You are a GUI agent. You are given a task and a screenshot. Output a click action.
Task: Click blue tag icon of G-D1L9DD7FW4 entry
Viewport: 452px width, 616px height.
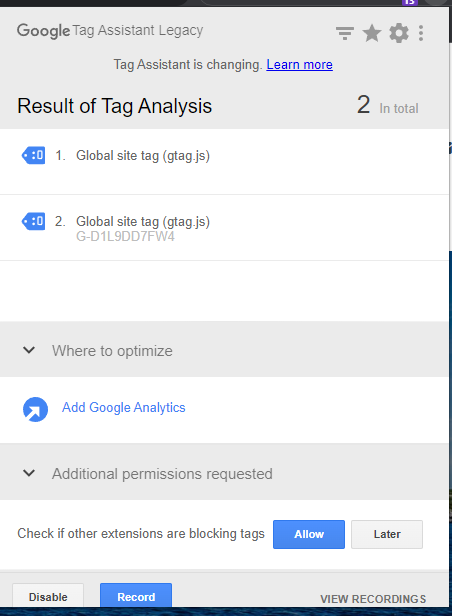coord(33,222)
